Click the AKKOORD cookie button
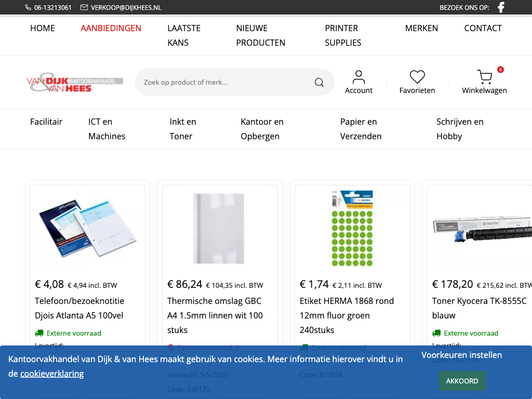The image size is (532, 399). (x=462, y=381)
